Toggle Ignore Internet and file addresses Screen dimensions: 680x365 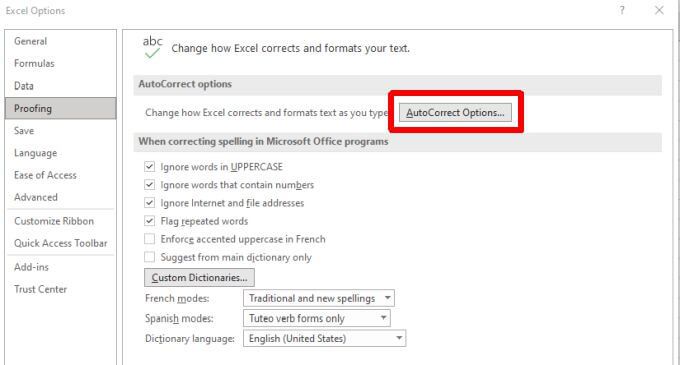pyautogui.click(x=150, y=203)
